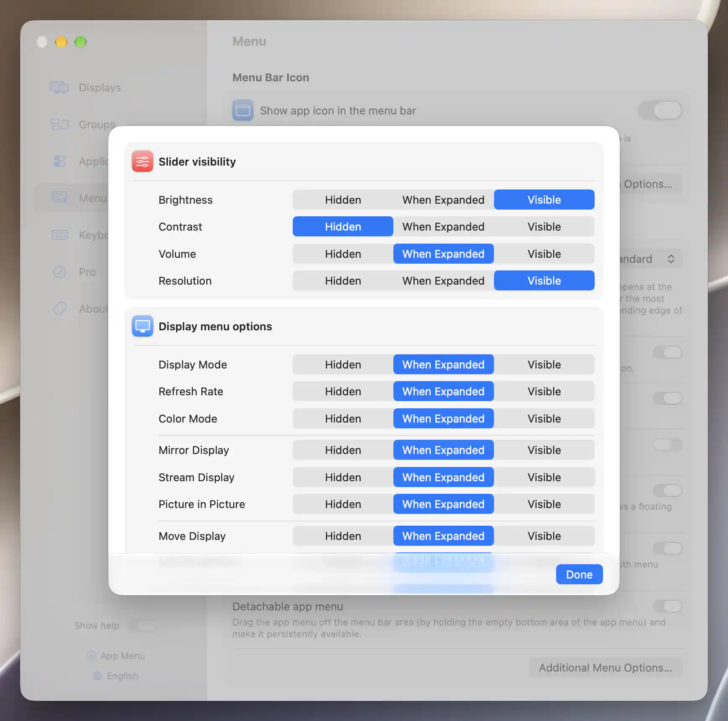Image resolution: width=728 pixels, height=721 pixels.
Task: Set Resolution slider to Hidden
Action: point(343,280)
